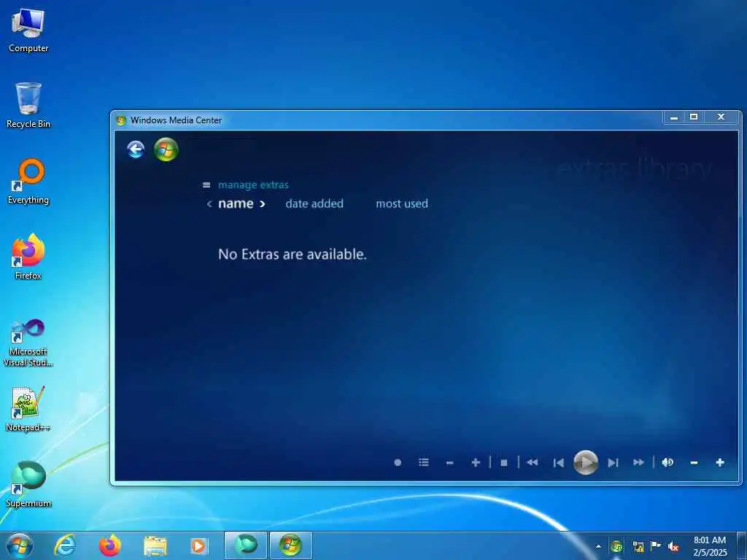Select the Supermium desktop shortcut
Image resolution: width=747 pixels, height=560 pixels.
click(x=28, y=485)
